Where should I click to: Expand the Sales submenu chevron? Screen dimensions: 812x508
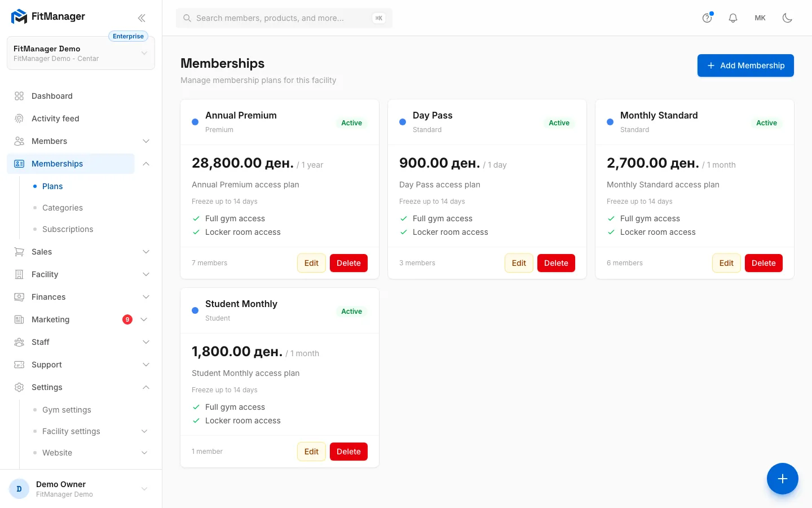[146, 252]
